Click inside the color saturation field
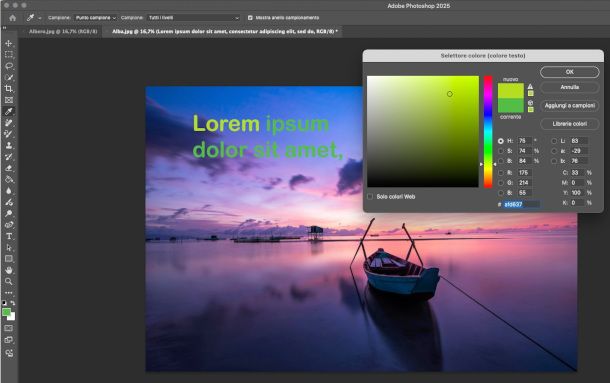The width and height of the screenshot is (610, 383). [423, 132]
